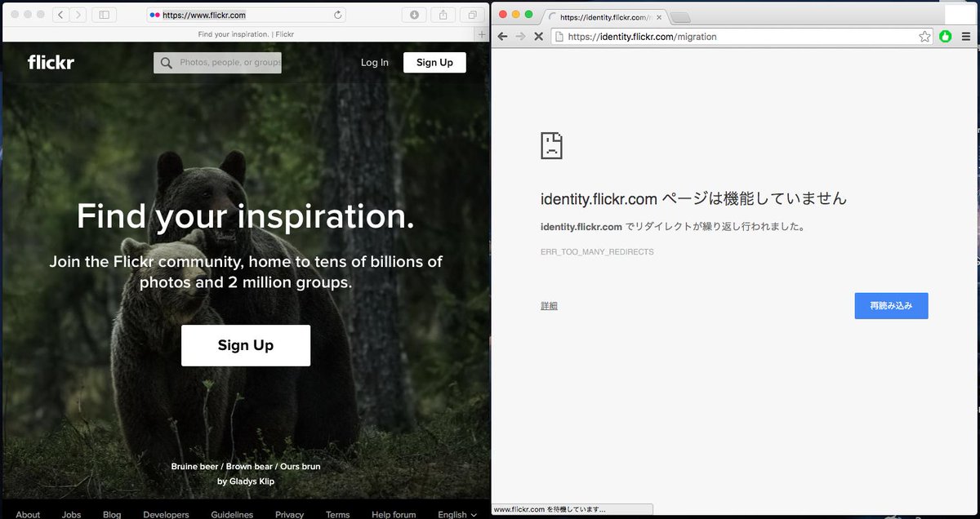Image resolution: width=980 pixels, height=519 pixels.
Task: Click Chrome's back arrow button
Action: coord(503,37)
